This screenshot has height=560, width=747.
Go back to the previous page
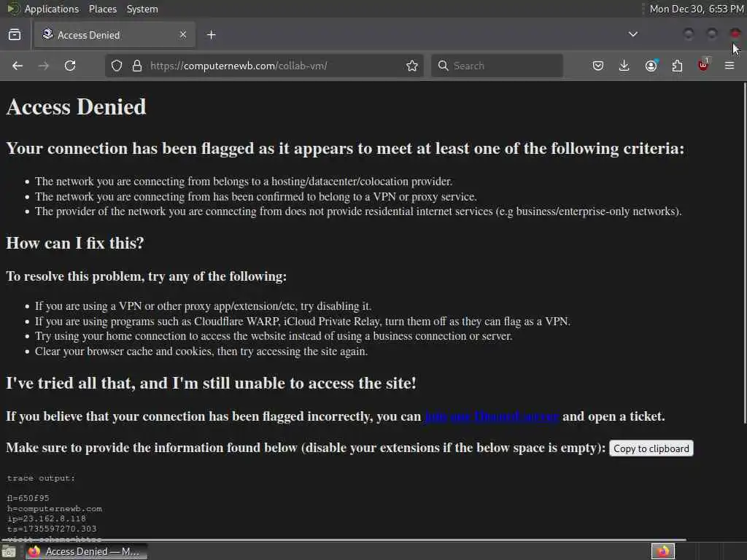18,66
